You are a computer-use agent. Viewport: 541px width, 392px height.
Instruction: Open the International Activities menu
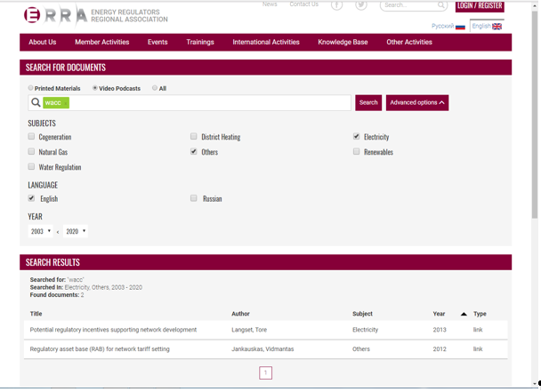266,42
